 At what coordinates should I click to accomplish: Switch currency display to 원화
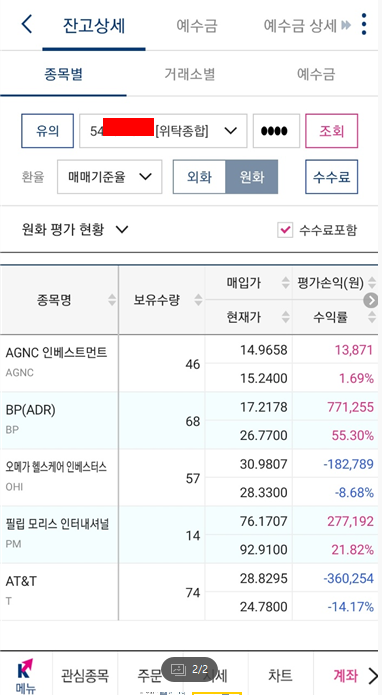252,177
